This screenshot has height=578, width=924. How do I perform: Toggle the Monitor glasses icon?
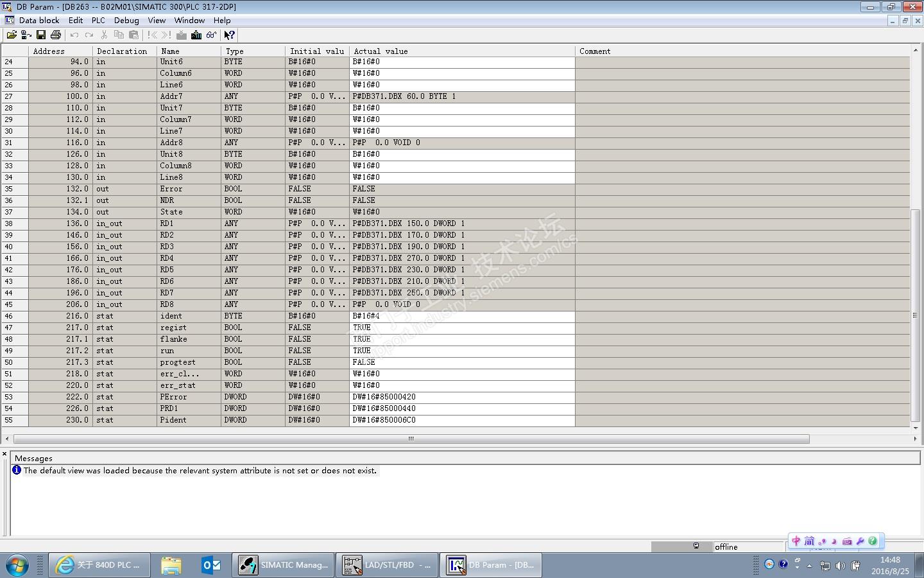pyautogui.click(x=211, y=35)
